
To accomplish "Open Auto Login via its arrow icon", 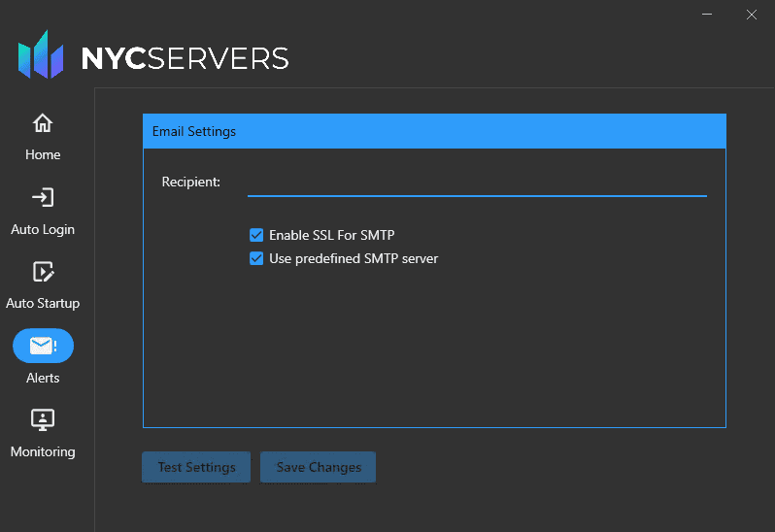I will (x=43, y=198).
